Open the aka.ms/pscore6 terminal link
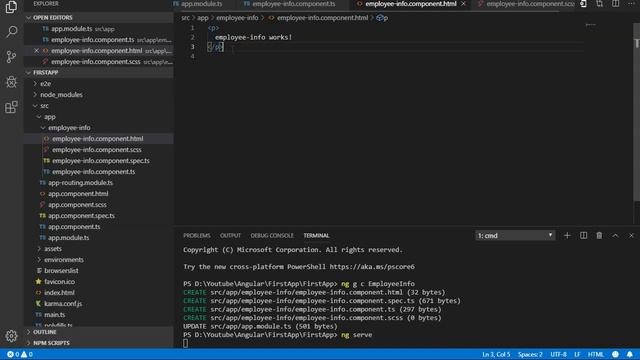This screenshot has width=640, height=360. [372, 267]
